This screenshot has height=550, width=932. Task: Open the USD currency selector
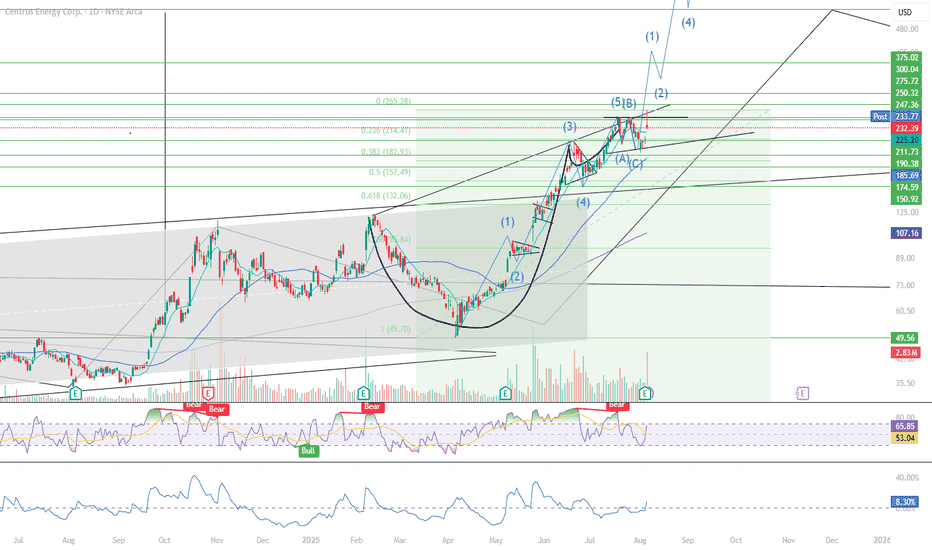tap(905, 12)
